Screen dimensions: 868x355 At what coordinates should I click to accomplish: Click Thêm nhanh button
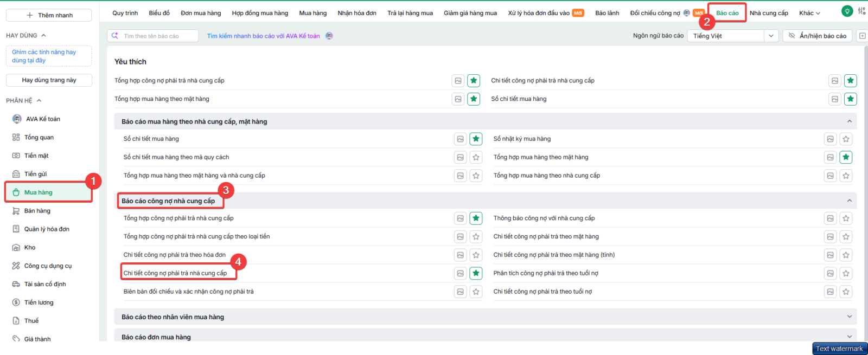49,15
